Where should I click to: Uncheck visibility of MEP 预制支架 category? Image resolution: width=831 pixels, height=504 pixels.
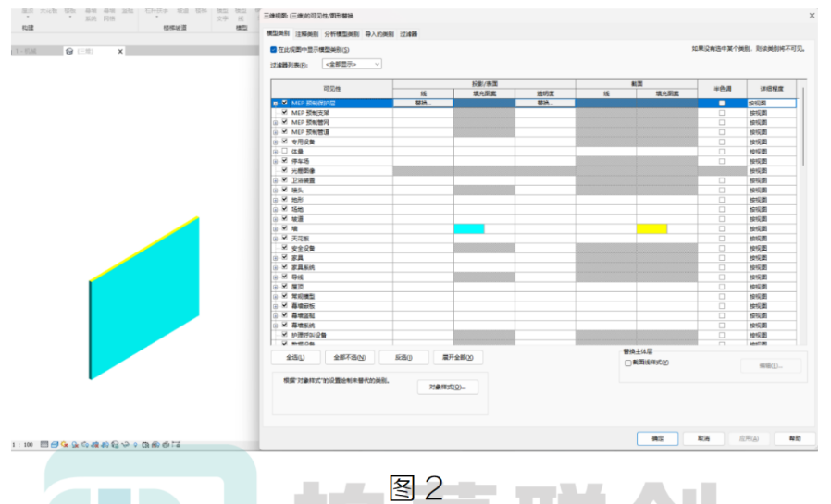point(285,112)
